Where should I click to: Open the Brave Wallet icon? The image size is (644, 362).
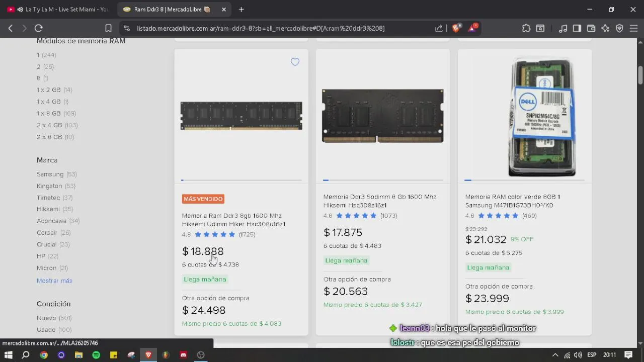[x=591, y=28]
